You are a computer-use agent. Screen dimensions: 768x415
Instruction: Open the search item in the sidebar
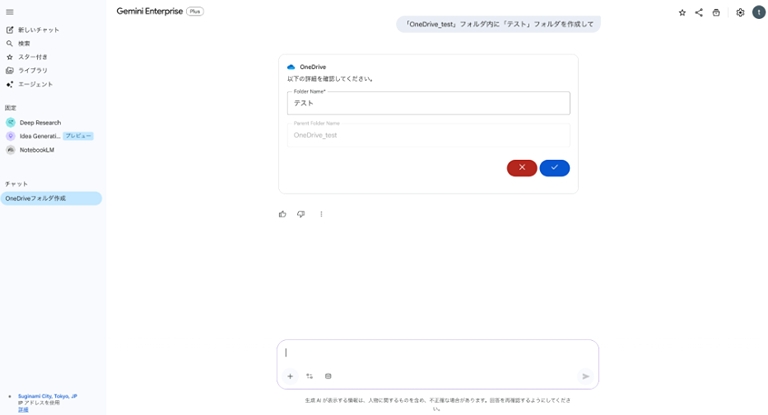tap(19, 44)
